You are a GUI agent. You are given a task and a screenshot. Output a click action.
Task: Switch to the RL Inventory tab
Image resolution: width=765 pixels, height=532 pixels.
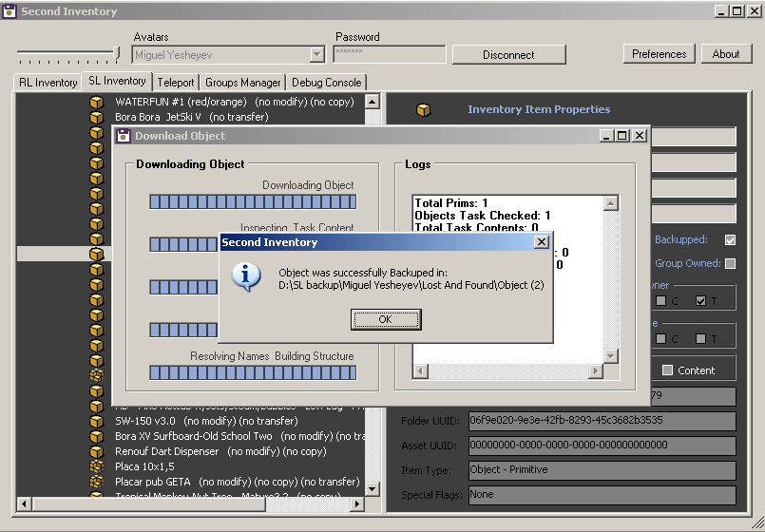(x=48, y=83)
